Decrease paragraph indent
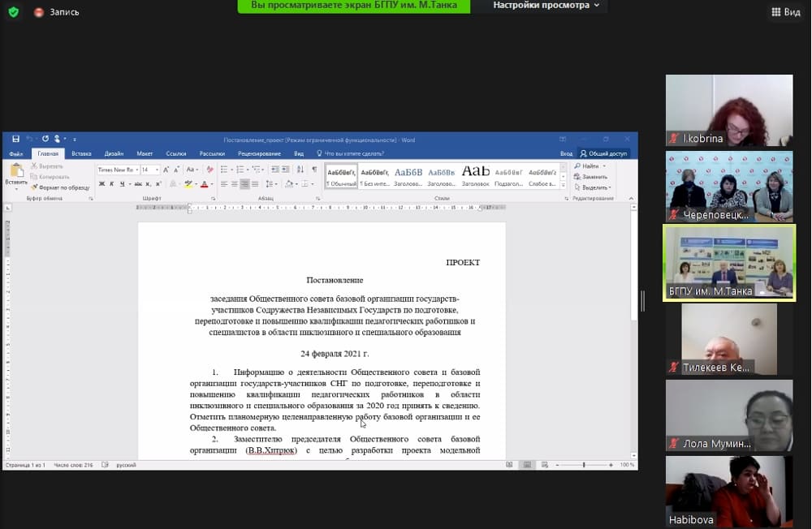 275,170
